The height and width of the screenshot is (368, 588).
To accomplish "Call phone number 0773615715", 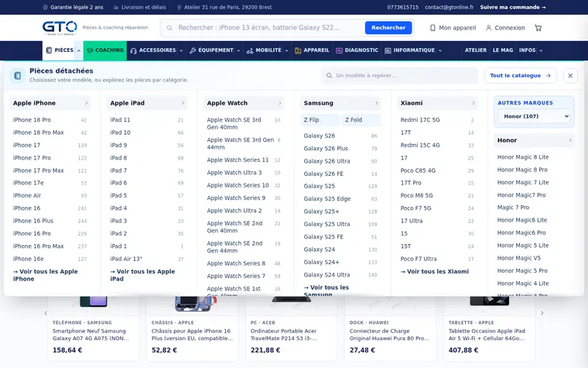I will point(403,7).
